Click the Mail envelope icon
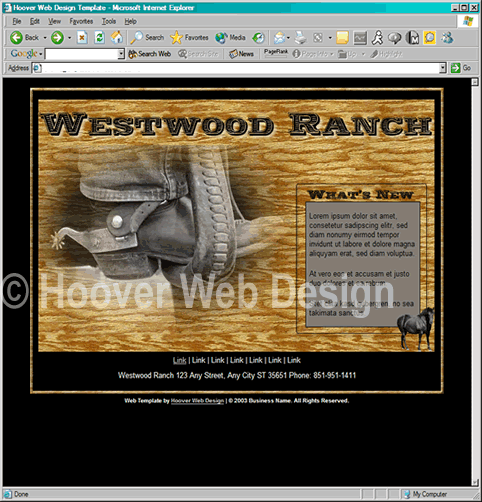Viewport: 482px width, 502px height. [279, 38]
